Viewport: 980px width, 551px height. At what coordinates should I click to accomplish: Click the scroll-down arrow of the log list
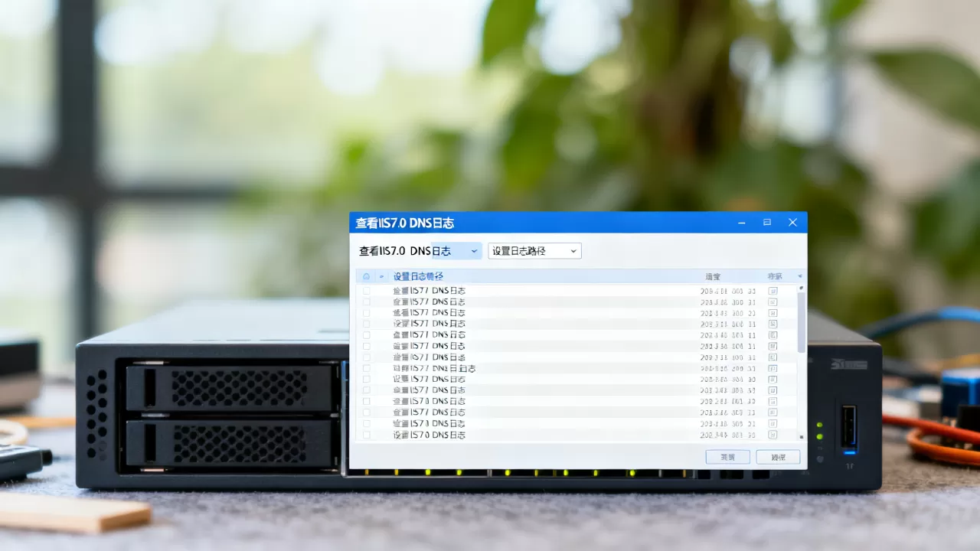(x=802, y=437)
